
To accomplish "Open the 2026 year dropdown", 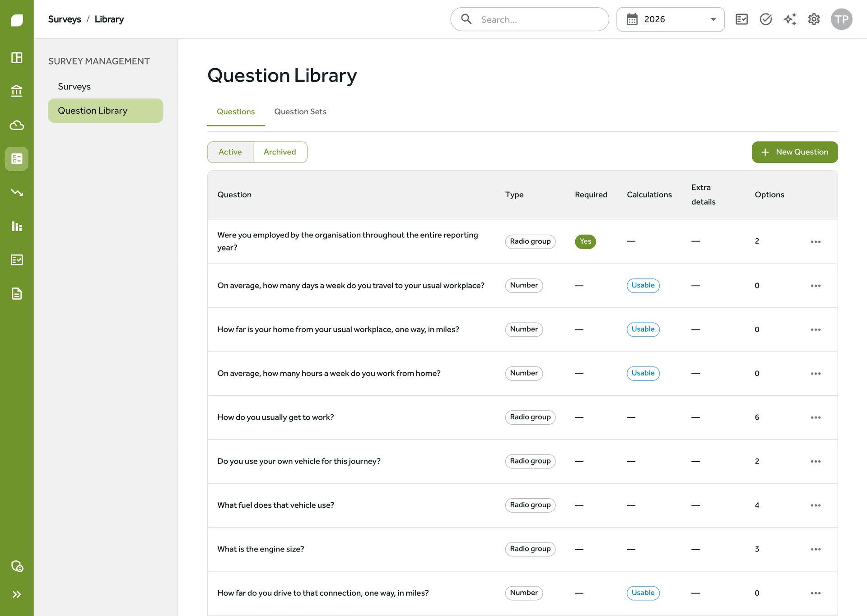I will click(x=670, y=19).
